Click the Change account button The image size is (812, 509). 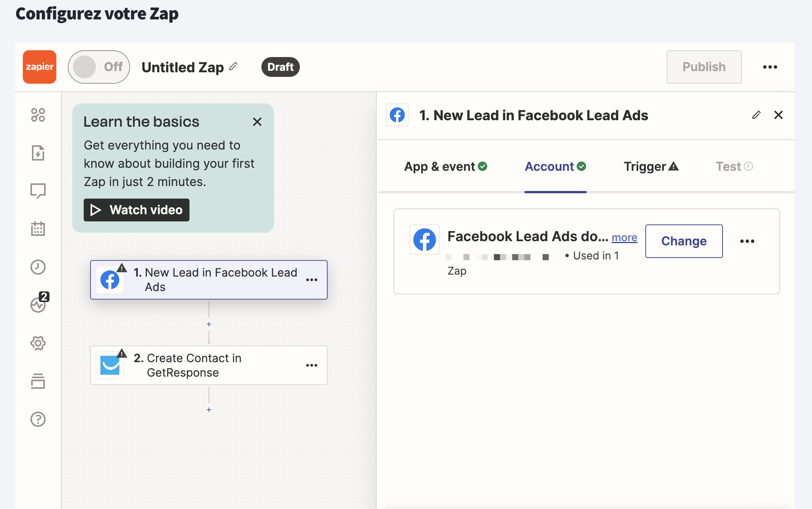coord(684,241)
